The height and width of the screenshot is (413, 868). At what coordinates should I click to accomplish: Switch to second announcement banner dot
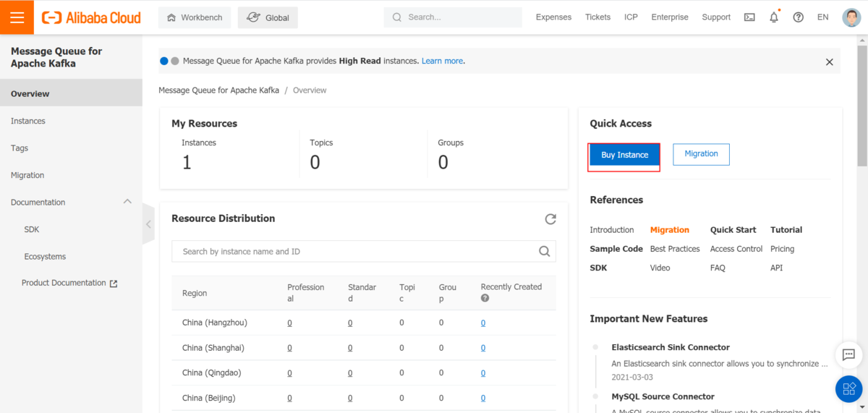pos(174,61)
